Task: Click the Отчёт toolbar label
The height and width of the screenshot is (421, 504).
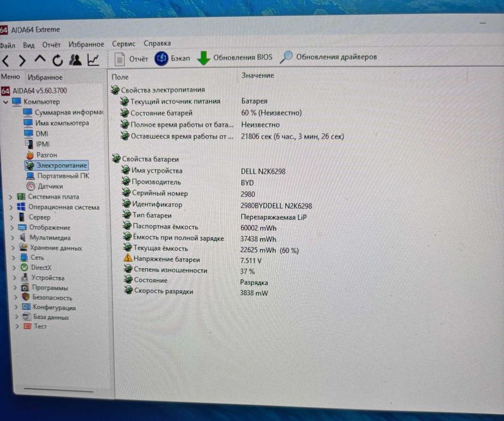Action: point(138,59)
